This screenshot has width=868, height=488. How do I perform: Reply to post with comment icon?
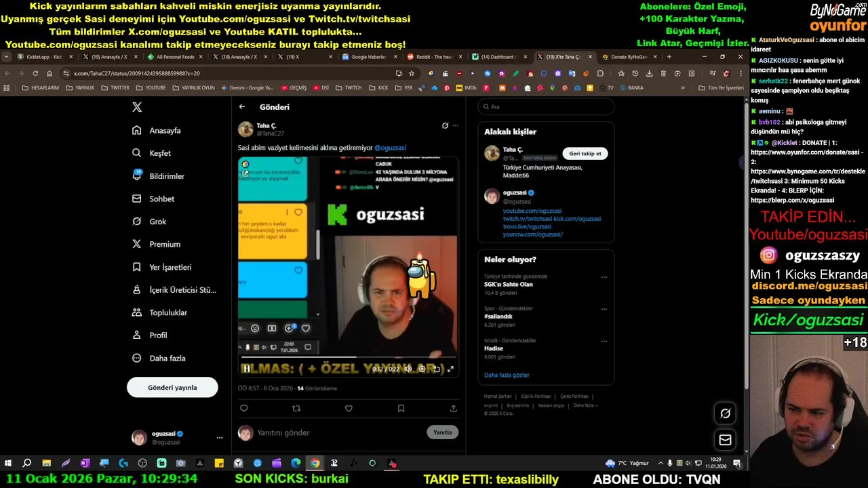(244, 408)
